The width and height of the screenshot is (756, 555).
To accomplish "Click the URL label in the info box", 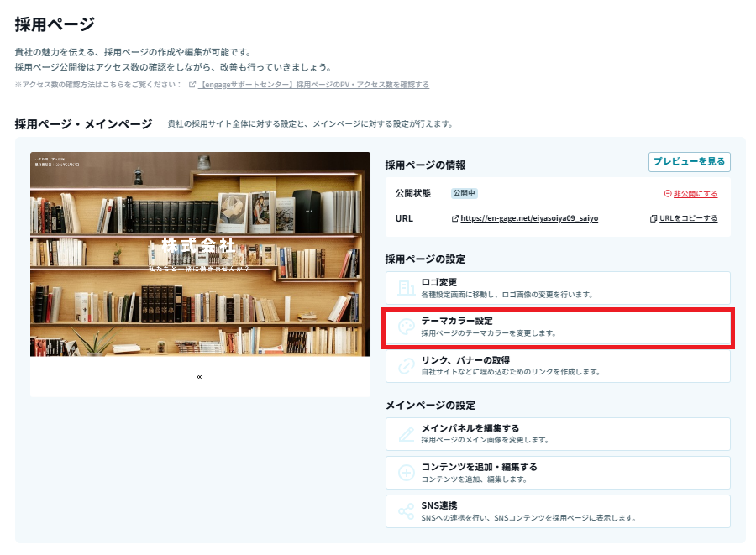I will (x=404, y=218).
